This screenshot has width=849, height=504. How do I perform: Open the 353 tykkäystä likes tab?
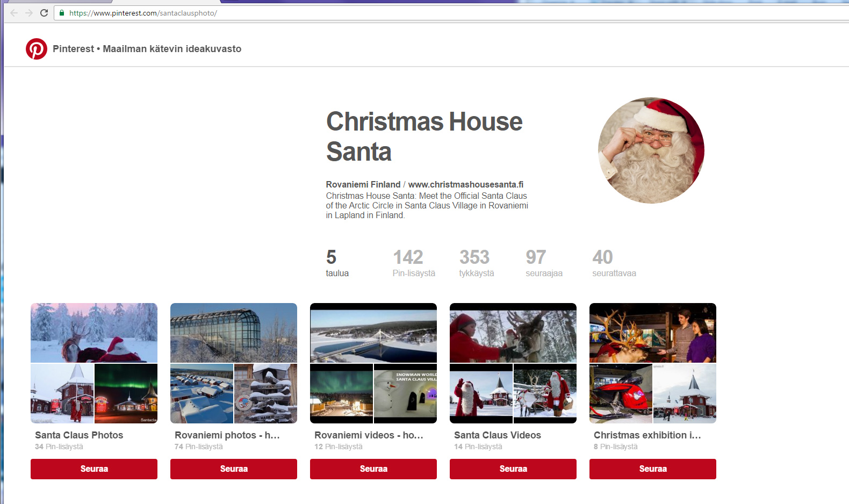tap(477, 263)
